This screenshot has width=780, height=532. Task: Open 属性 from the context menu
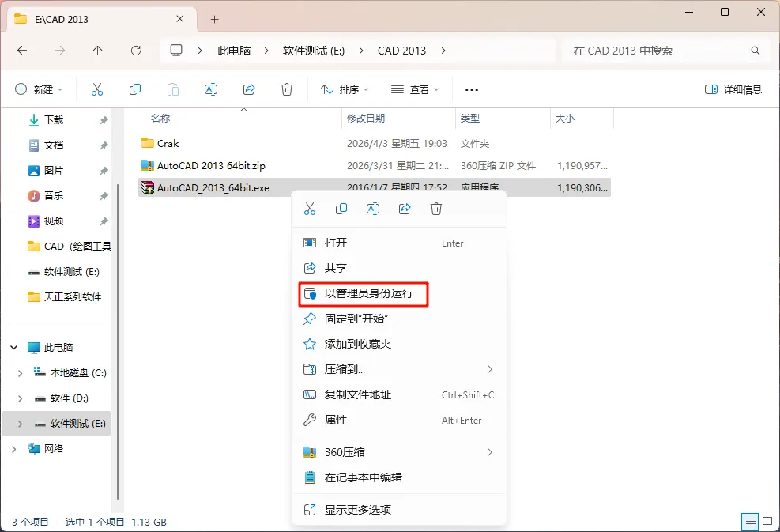click(x=399, y=420)
